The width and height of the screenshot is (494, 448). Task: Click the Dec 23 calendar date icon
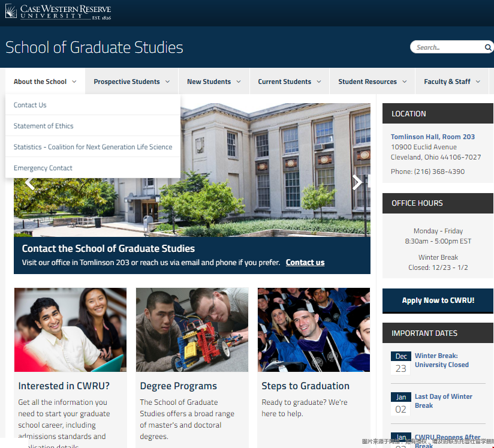pos(400,363)
